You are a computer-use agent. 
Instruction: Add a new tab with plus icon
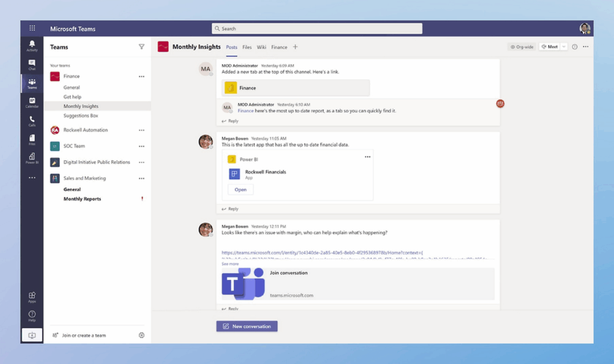pos(295,47)
